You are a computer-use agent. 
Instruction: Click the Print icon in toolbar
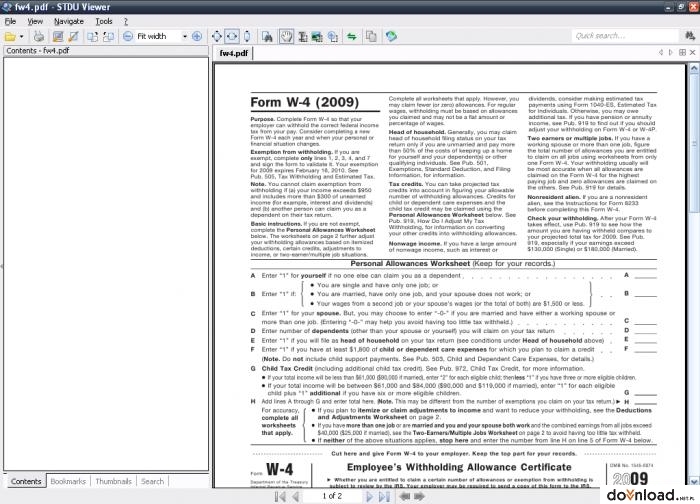point(39,37)
